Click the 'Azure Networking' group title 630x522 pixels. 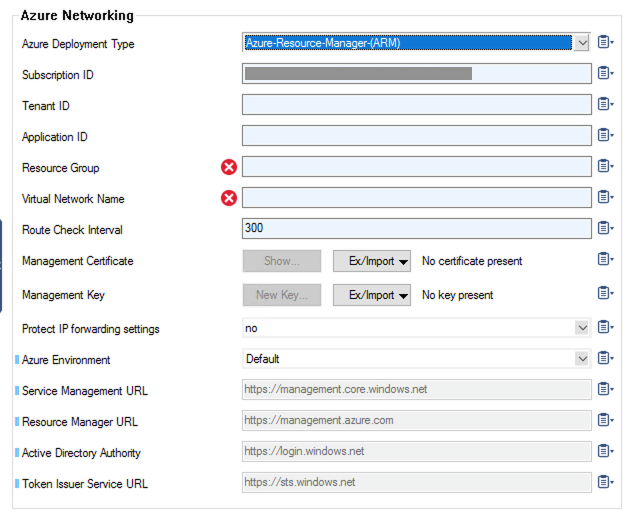click(77, 15)
